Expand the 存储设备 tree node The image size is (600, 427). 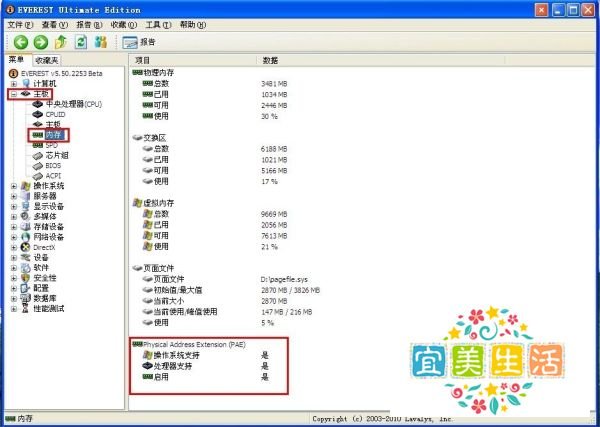(x=14, y=227)
